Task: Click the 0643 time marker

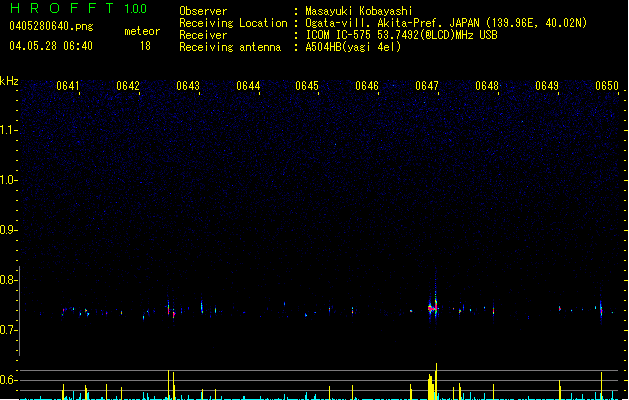Action: coord(188,86)
